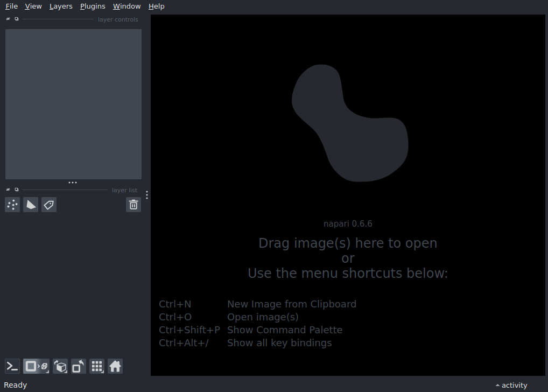Toggle grid mode view
Screen dimensions: 548x392
coord(97,367)
